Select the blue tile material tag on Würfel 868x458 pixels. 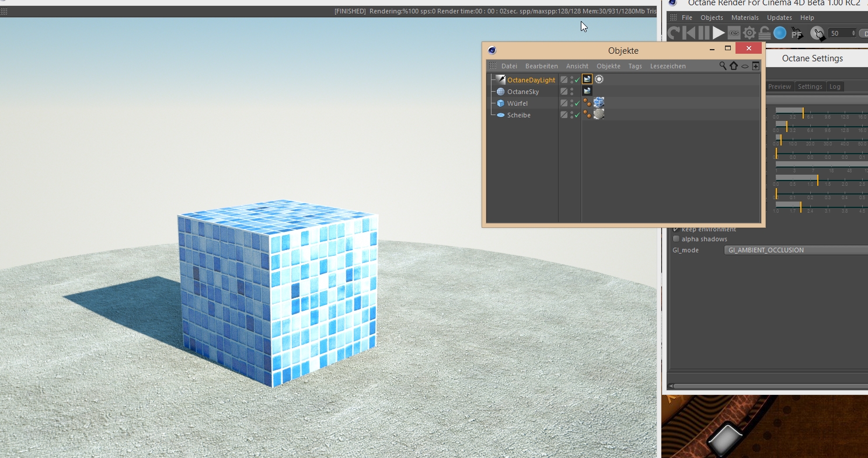(x=599, y=103)
